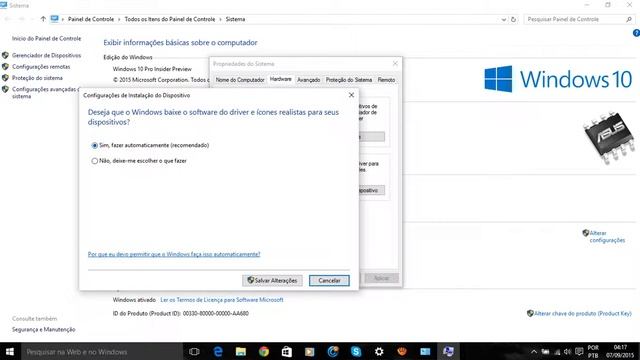Viewport: 640px width, 360px height.
Task: Click the POR PTB language indicator
Action: (593, 351)
